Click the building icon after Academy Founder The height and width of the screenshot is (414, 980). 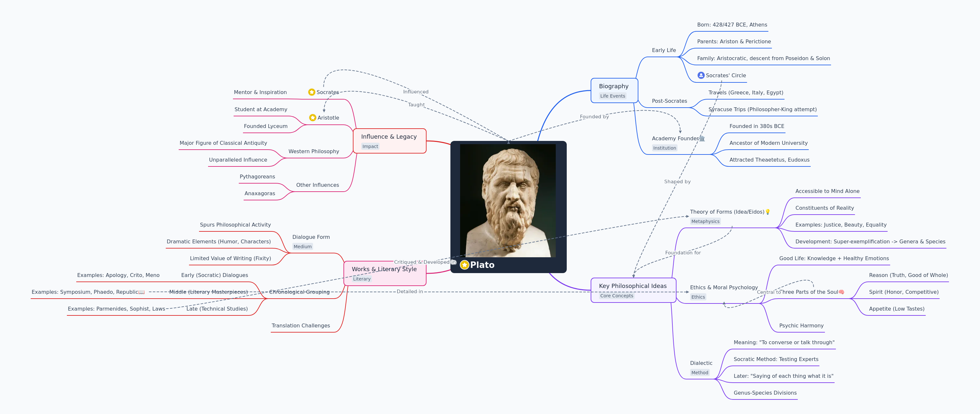(x=702, y=139)
